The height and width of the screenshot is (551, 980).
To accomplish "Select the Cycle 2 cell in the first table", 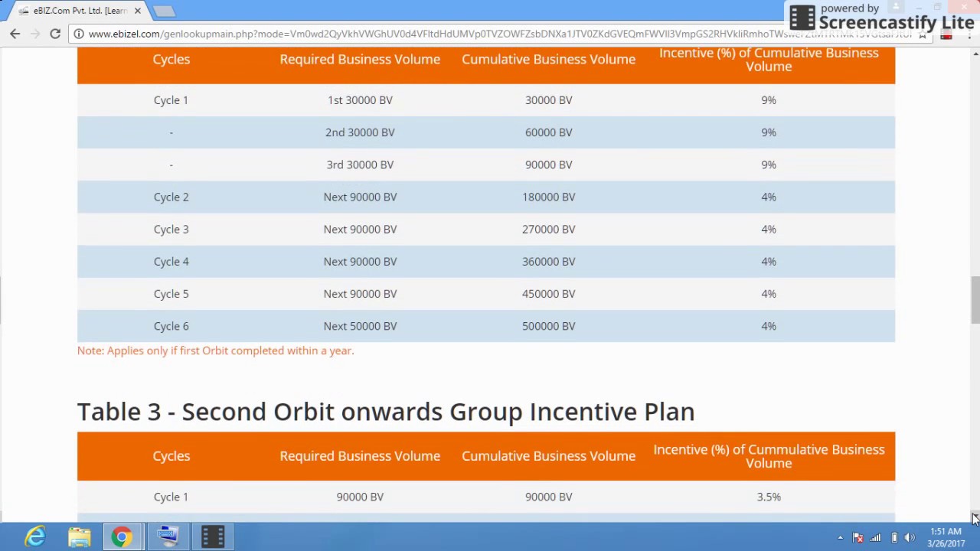I will [171, 197].
